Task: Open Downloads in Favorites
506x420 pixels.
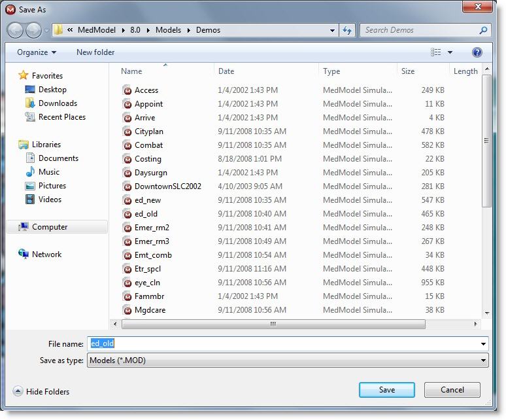Action: click(x=51, y=103)
